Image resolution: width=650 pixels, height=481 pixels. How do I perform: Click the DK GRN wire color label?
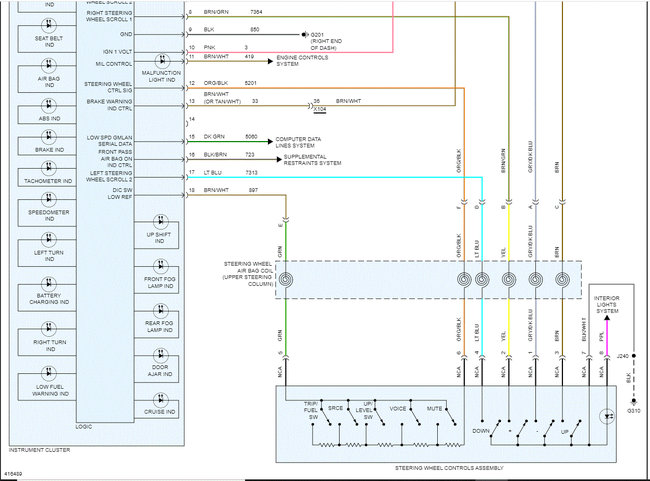[x=214, y=136]
